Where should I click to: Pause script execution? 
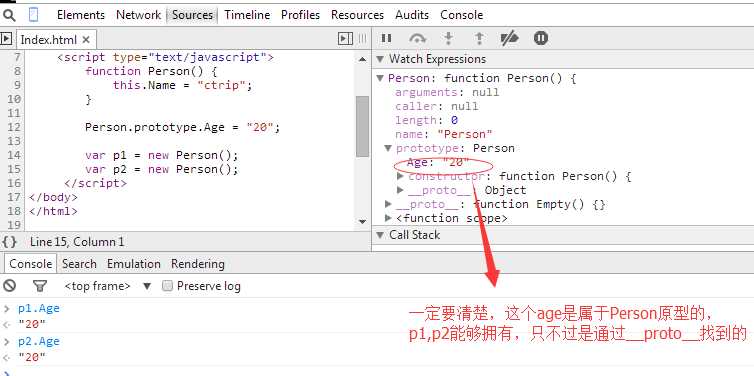coord(386,38)
